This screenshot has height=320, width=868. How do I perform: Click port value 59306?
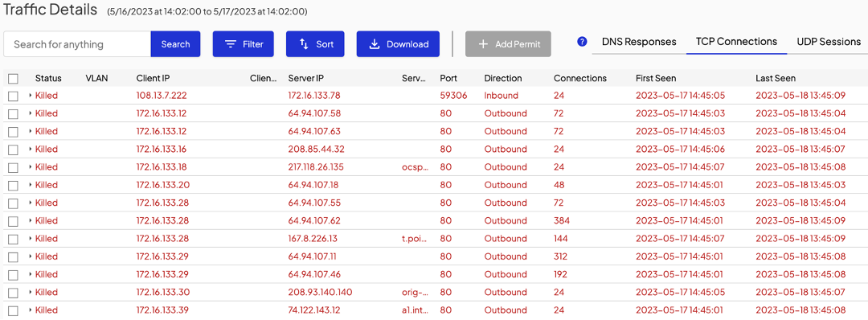[453, 95]
